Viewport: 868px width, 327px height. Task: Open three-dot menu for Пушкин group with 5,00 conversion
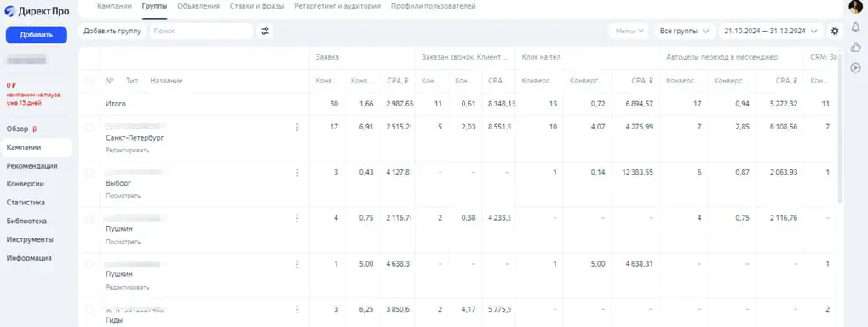[x=297, y=264]
